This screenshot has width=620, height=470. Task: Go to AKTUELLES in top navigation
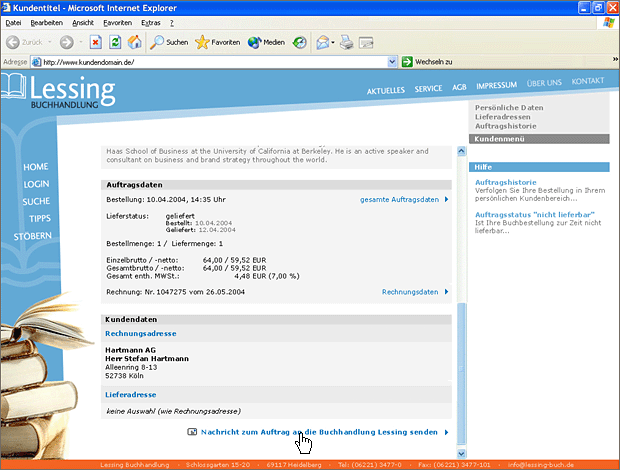pos(386,91)
